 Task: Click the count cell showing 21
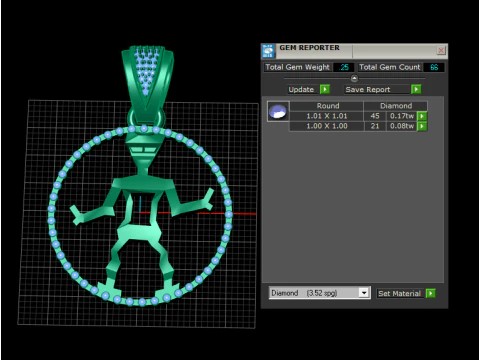tap(375, 126)
